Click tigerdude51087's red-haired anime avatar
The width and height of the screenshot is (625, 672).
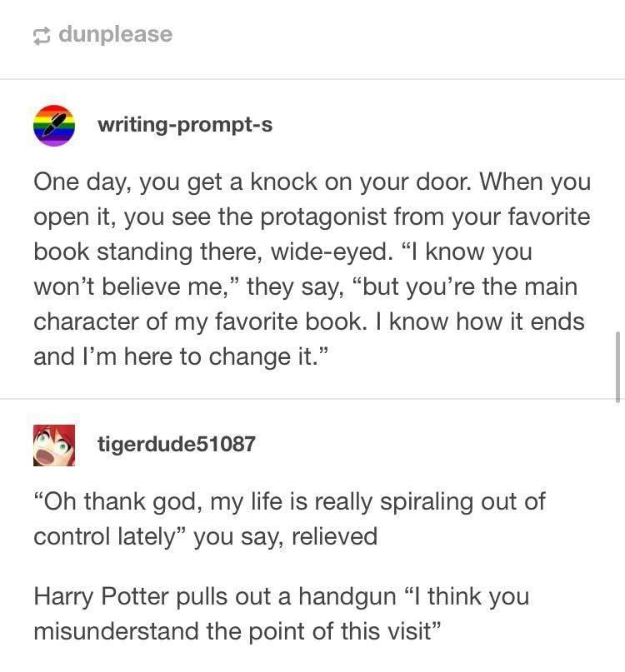[x=54, y=446]
